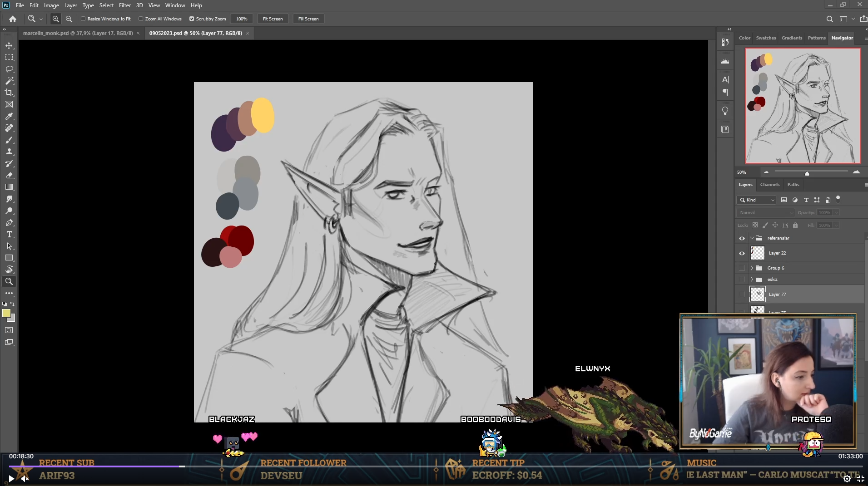The image size is (868, 486).
Task: Expand the eskiz group
Action: point(752,280)
